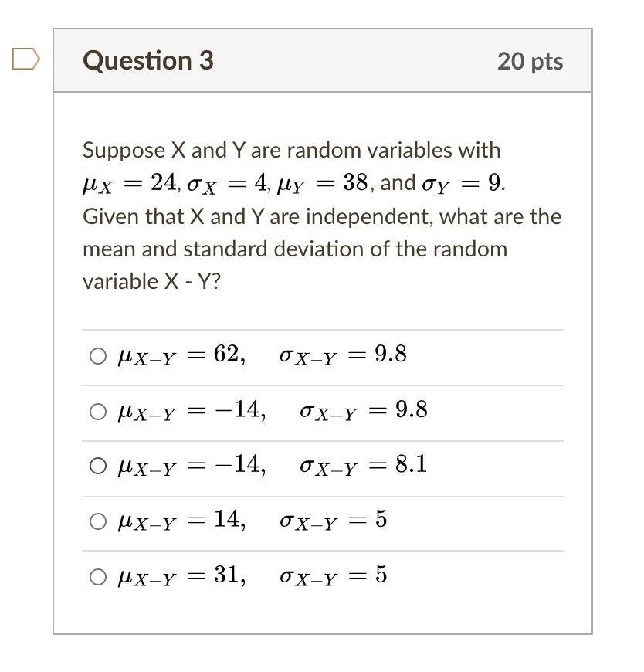This screenshot has width=644, height=672.
Task: Click σX−Y = 5 in the 31 option
Action: [x=334, y=576]
